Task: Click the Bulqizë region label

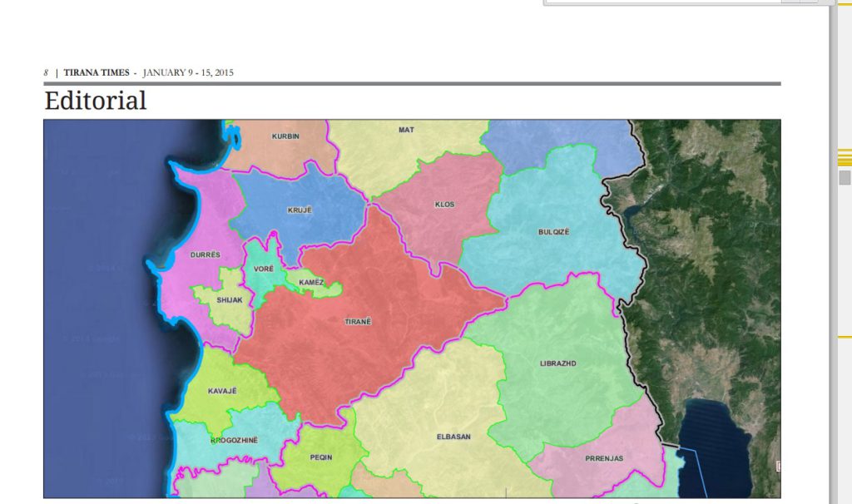Action: pyautogui.click(x=554, y=232)
